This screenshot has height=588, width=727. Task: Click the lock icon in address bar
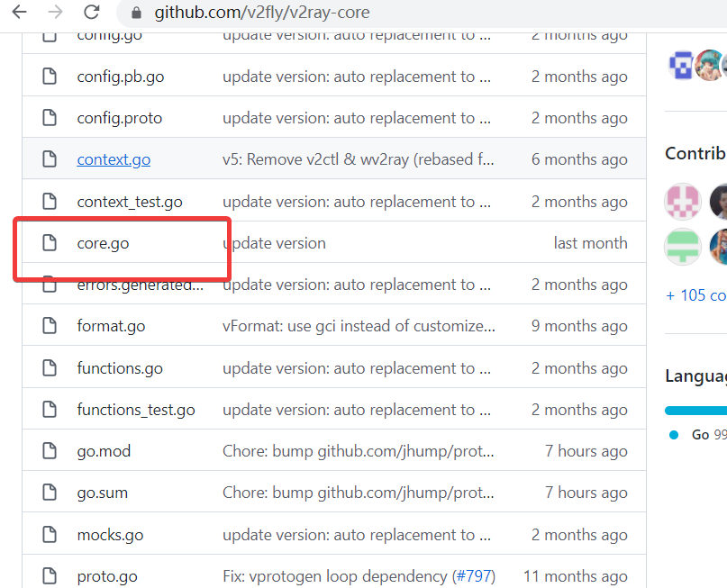(137, 14)
